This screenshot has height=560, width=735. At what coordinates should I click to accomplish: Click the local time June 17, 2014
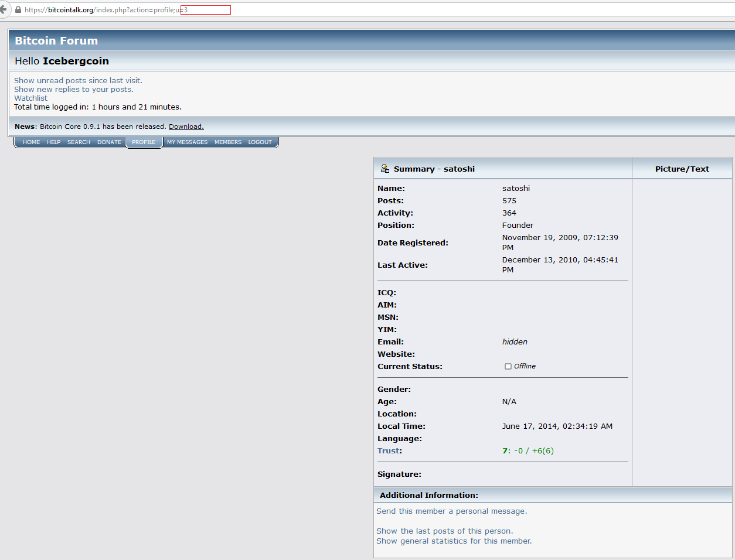click(x=557, y=426)
